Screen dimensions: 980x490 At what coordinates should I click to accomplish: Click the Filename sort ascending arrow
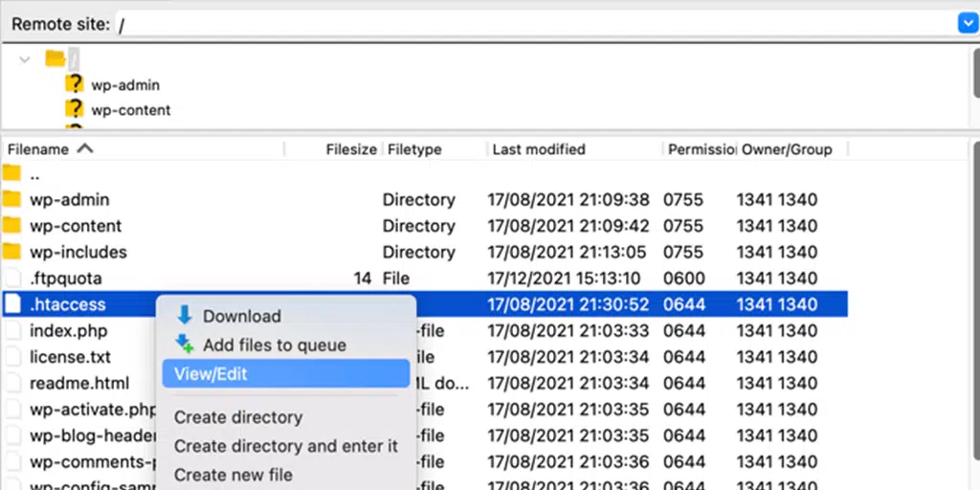click(x=85, y=148)
